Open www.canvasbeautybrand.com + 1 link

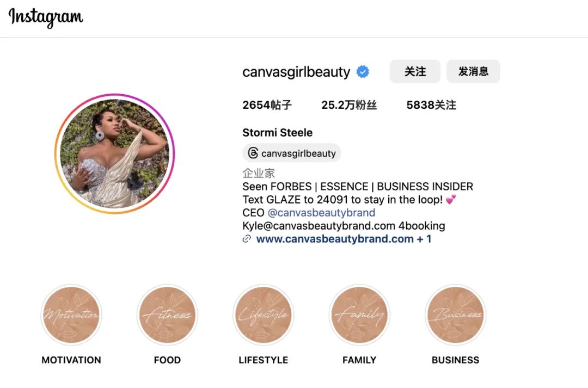click(344, 239)
